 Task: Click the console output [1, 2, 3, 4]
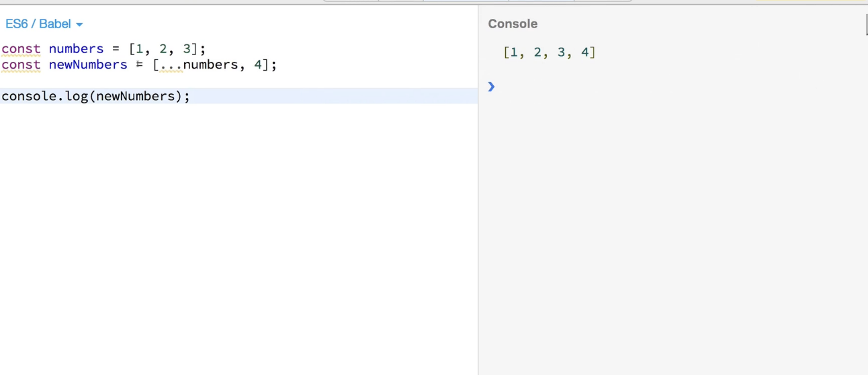click(550, 52)
